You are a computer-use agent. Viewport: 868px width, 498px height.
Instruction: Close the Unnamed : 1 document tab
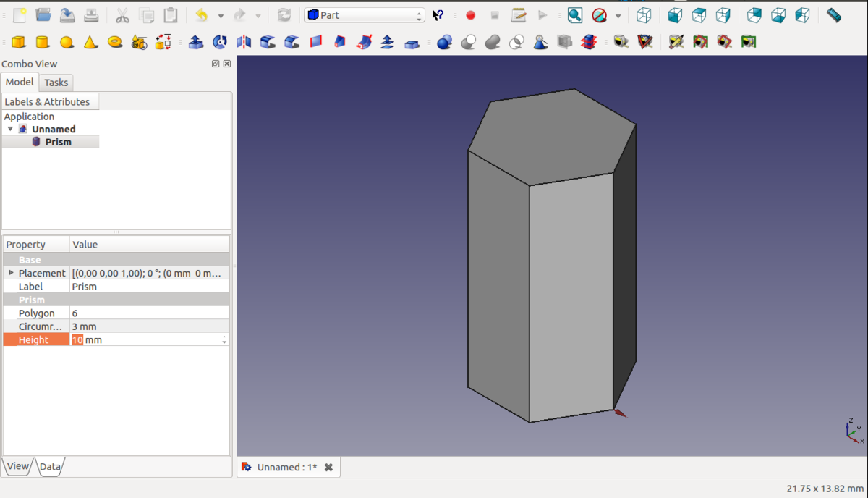pyautogui.click(x=328, y=468)
